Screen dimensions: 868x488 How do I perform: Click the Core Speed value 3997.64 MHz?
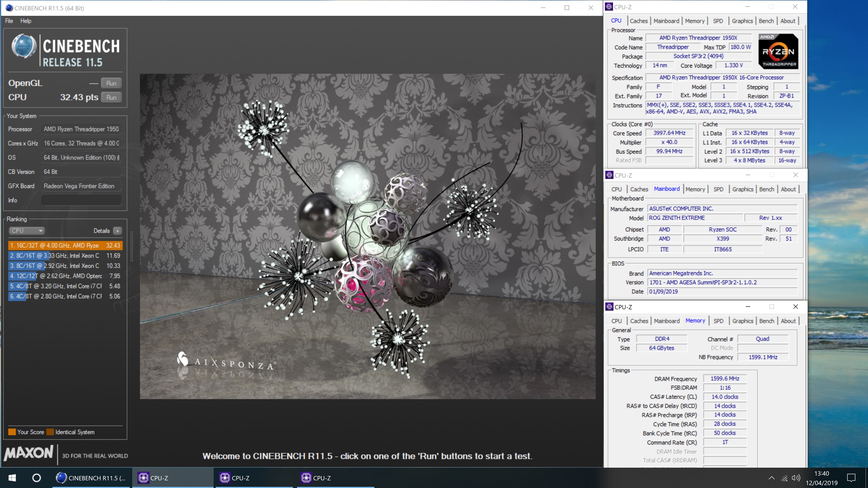coord(669,133)
